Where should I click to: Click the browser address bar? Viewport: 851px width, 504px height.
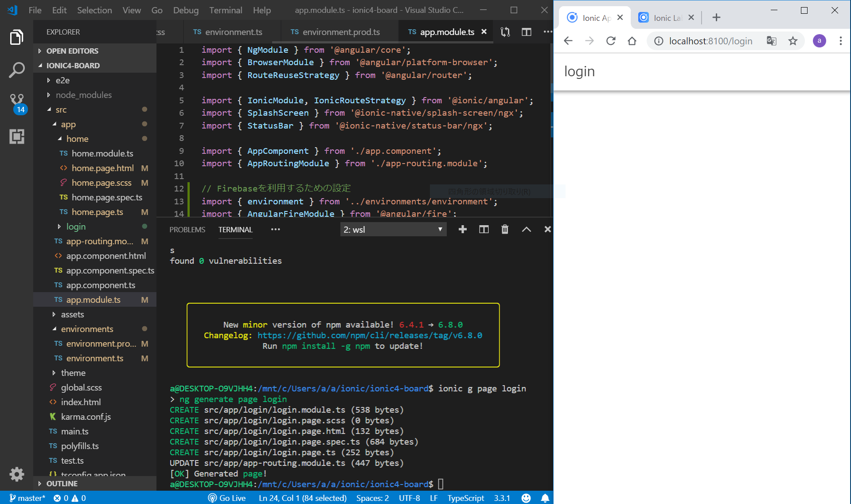710,41
